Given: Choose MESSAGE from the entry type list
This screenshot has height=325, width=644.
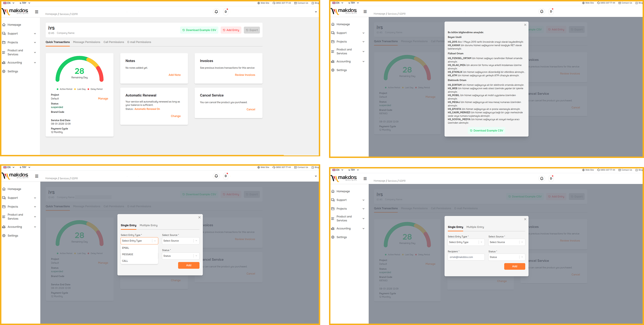Looking at the screenshot, I should [x=127, y=254].
